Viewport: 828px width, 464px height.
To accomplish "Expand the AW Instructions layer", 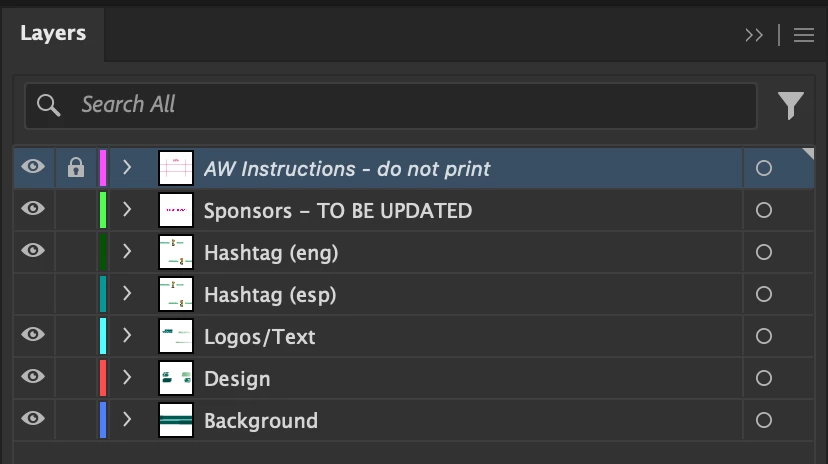I will click(127, 168).
